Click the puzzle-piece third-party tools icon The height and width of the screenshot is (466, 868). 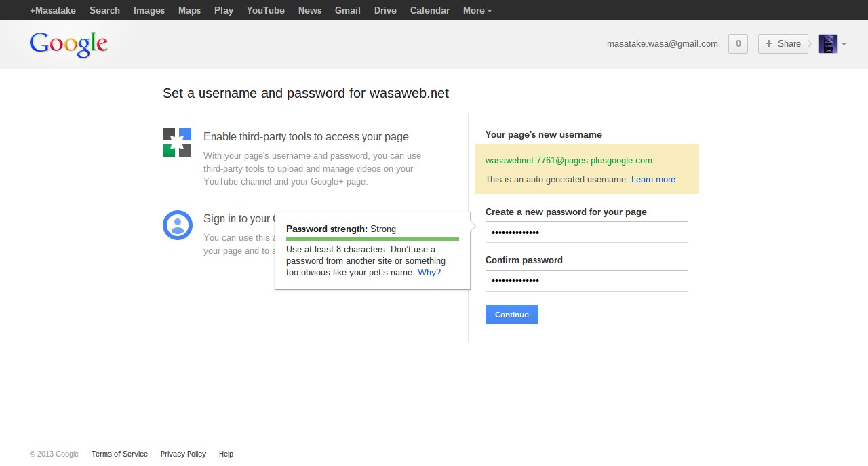click(177, 142)
